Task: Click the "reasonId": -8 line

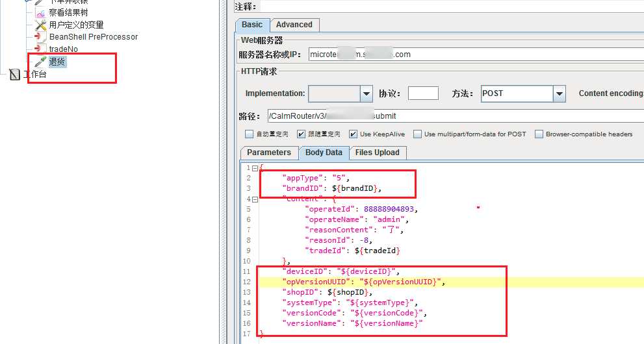Action: click(339, 240)
